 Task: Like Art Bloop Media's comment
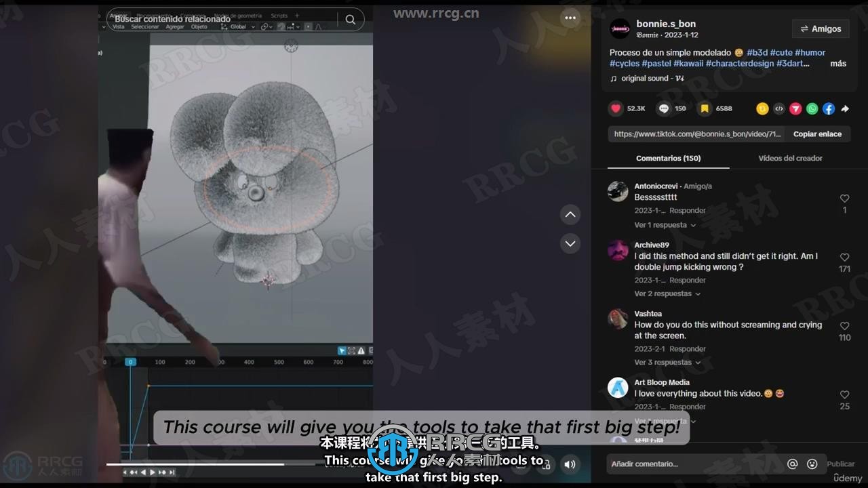click(844, 394)
